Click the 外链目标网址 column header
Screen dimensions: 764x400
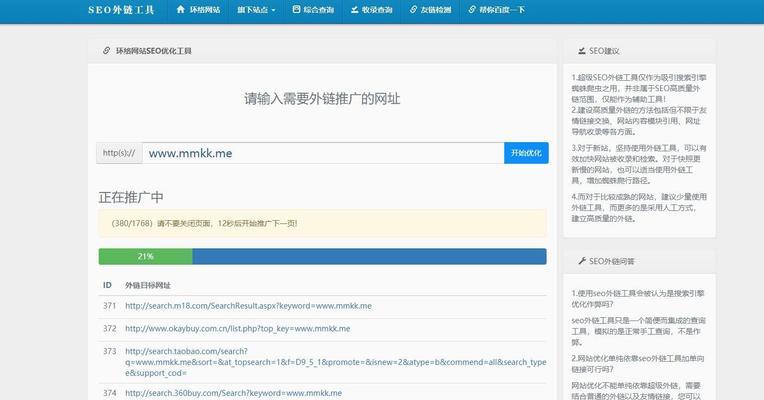click(x=148, y=286)
